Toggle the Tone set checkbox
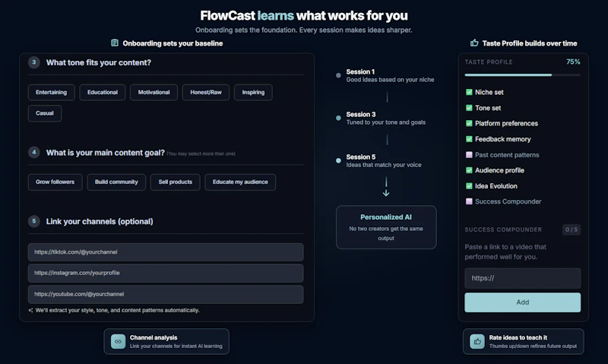Image resolution: width=608 pixels, height=364 pixels. point(469,108)
